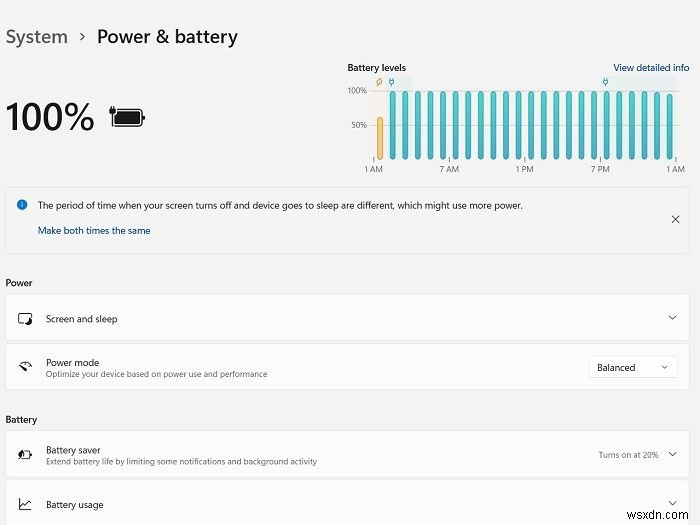Click the Screen and sleep monitor icon
Viewport: 700px width, 525px height.
pyautogui.click(x=25, y=319)
